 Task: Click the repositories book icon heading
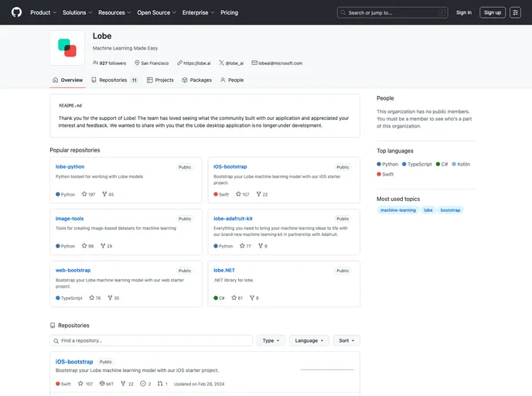click(53, 326)
